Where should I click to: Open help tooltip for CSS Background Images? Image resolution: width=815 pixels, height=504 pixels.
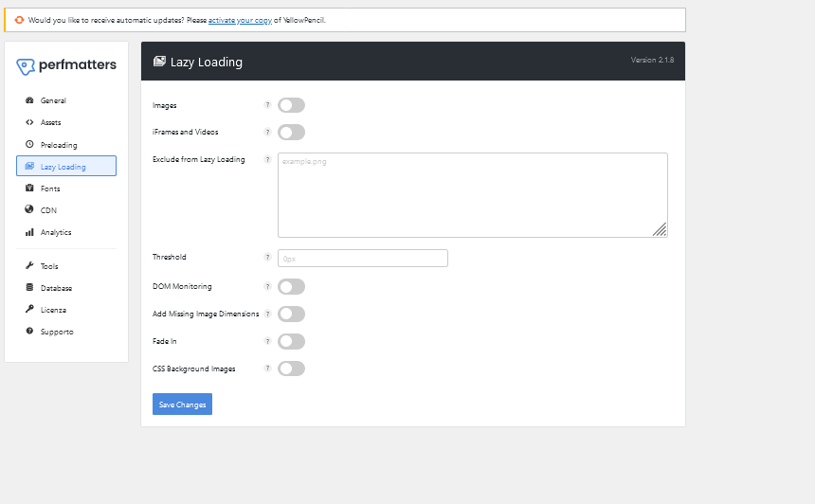tap(267, 369)
